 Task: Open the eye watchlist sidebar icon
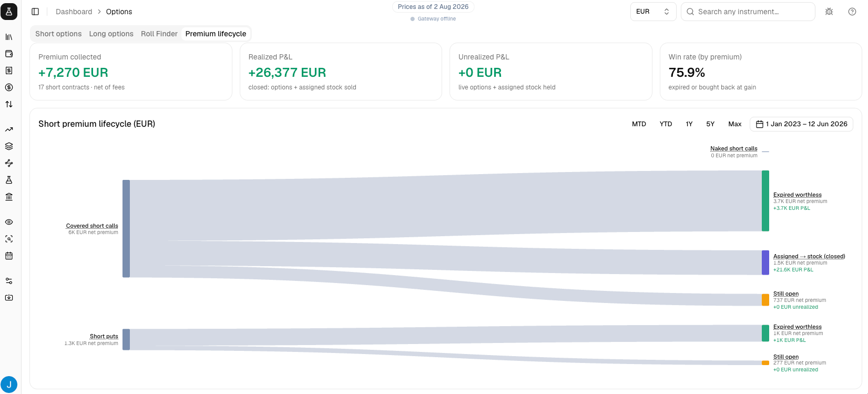(9, 222)
